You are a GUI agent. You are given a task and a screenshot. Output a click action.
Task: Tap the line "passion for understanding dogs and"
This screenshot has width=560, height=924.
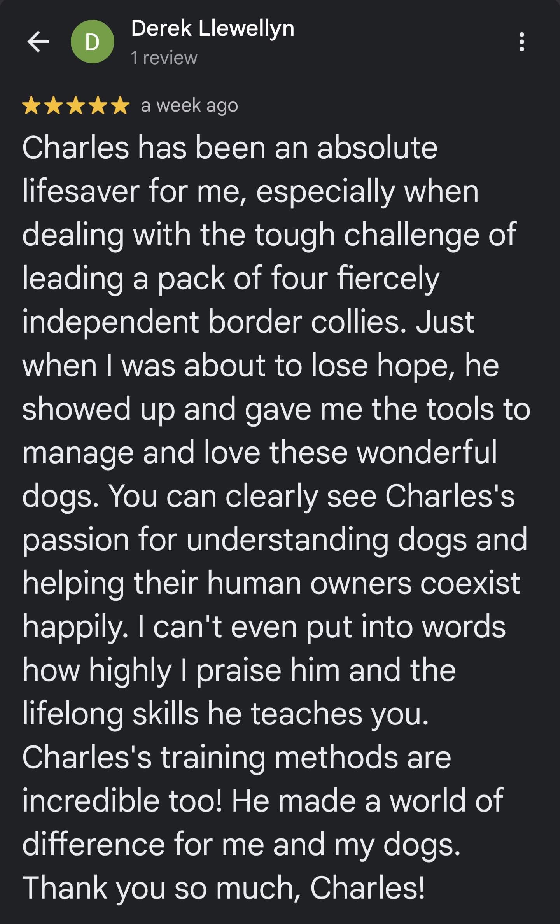(275, 540)
